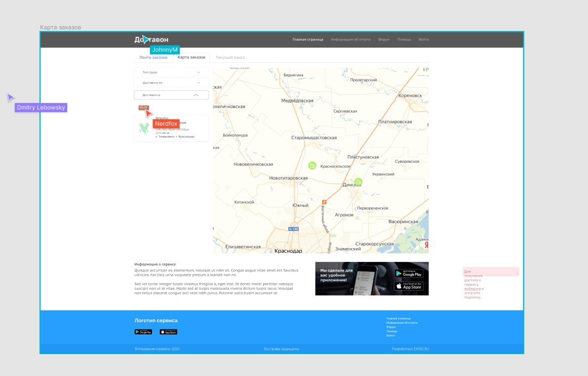The image size is (588, 376).
Task: Click the Все права защищены footer text
Action: coord(281,349)
